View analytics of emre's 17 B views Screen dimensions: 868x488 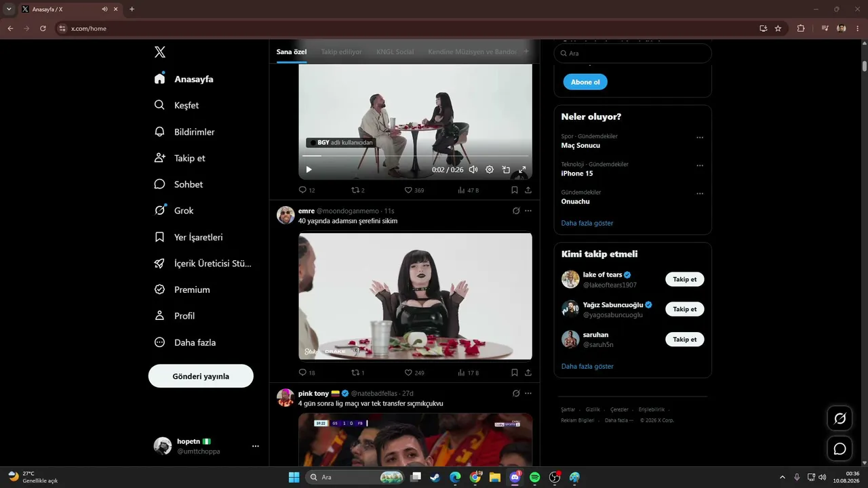468,373
